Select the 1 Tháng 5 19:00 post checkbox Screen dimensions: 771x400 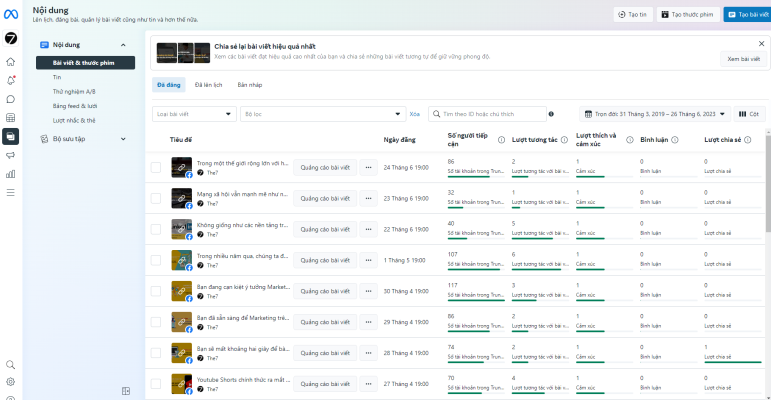point(155,260)
